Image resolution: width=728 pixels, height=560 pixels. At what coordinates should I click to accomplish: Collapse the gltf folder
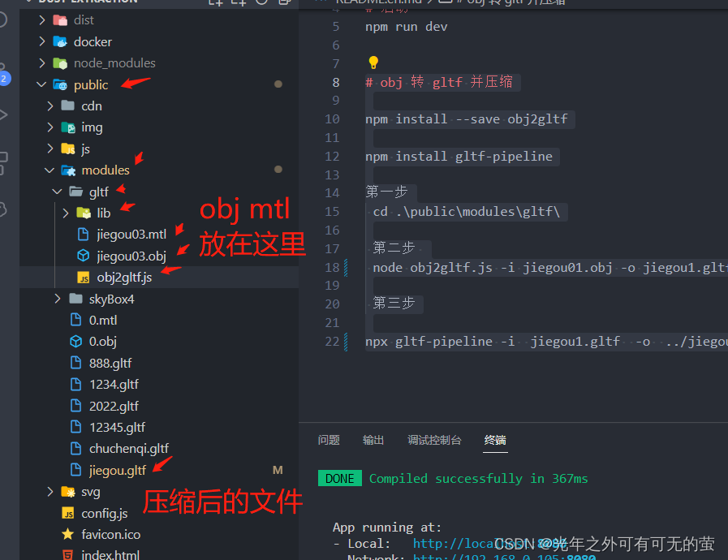pos(57,192)
